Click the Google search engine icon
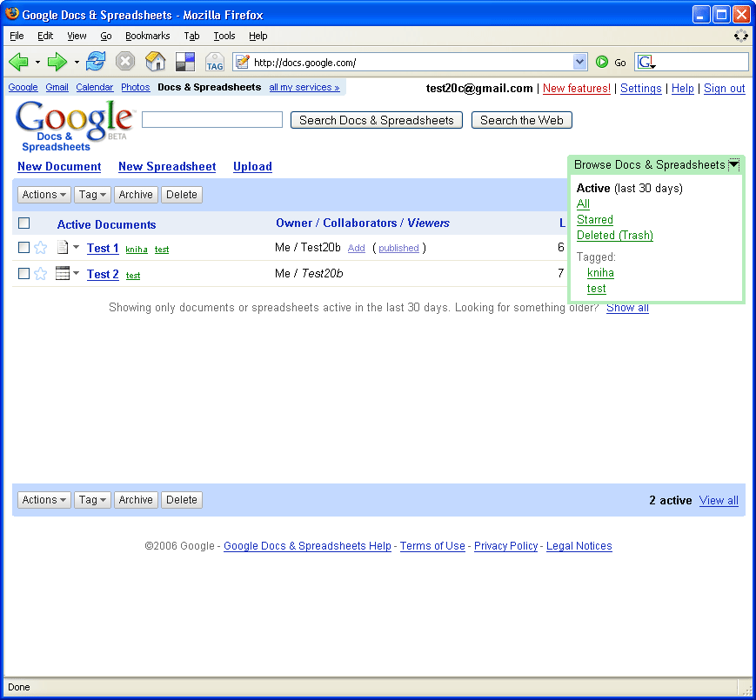This screenshot has width=756, height=700. click(x=646, y=62)
